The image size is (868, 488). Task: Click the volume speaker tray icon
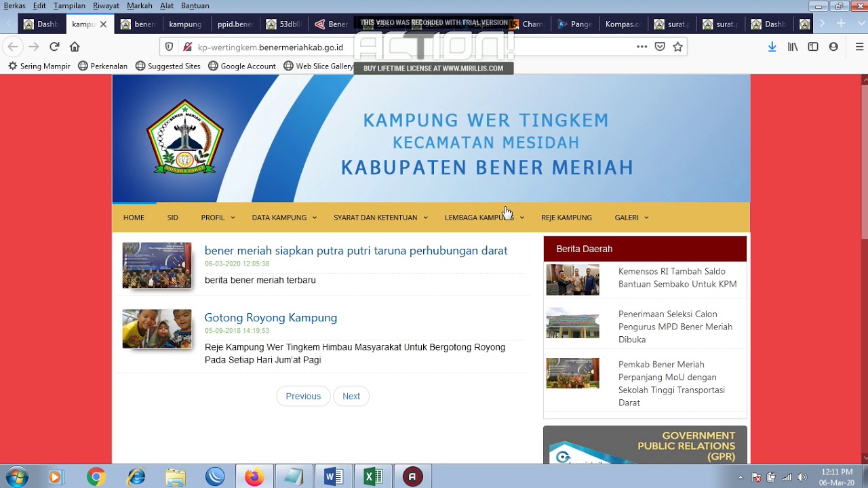pyautogui.click(x=802, y=477)
